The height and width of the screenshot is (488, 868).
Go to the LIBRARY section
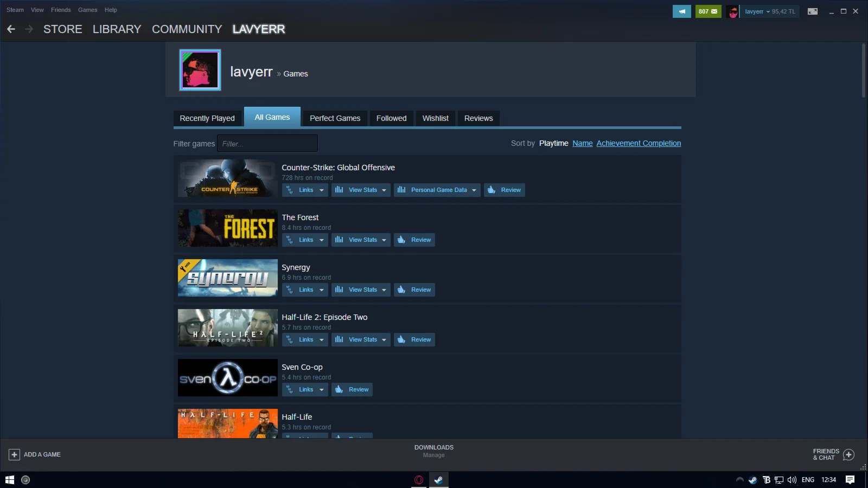click(117, 29)
